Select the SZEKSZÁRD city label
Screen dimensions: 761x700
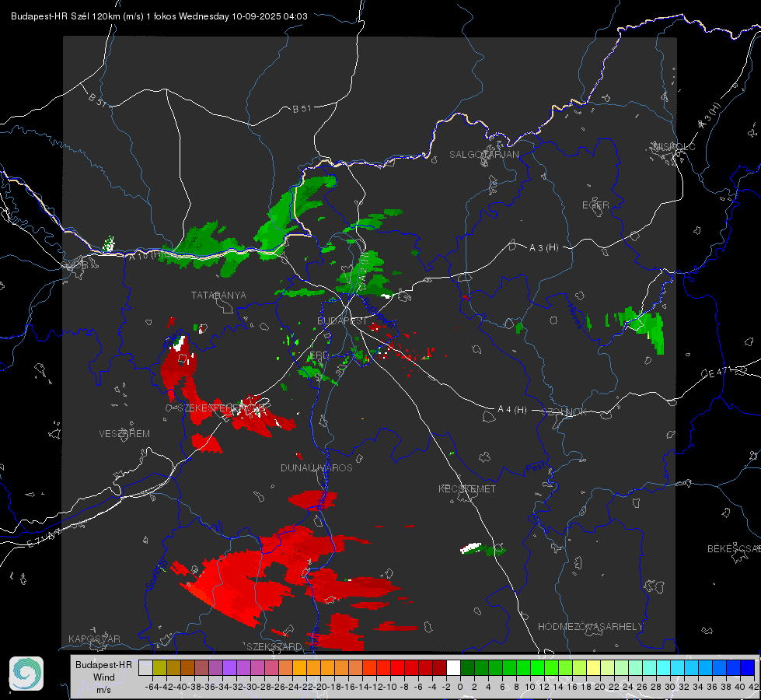[x=274, y=646]
